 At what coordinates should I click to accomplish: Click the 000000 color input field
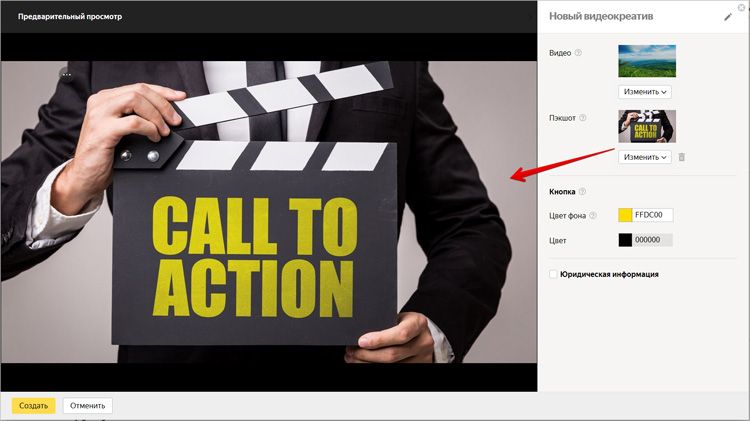pyautogui.click(x=653, y=240)
